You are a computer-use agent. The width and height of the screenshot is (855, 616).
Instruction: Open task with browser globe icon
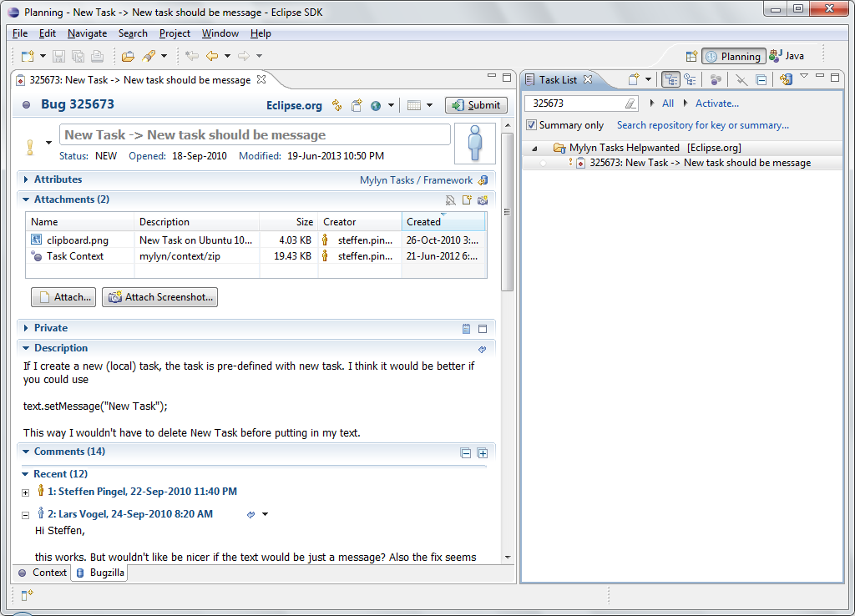(376, 106)
